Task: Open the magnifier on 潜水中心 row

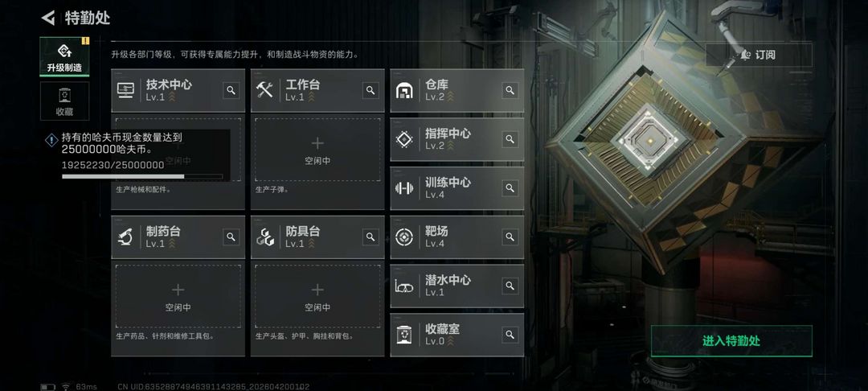Action: tap(510, 286)
